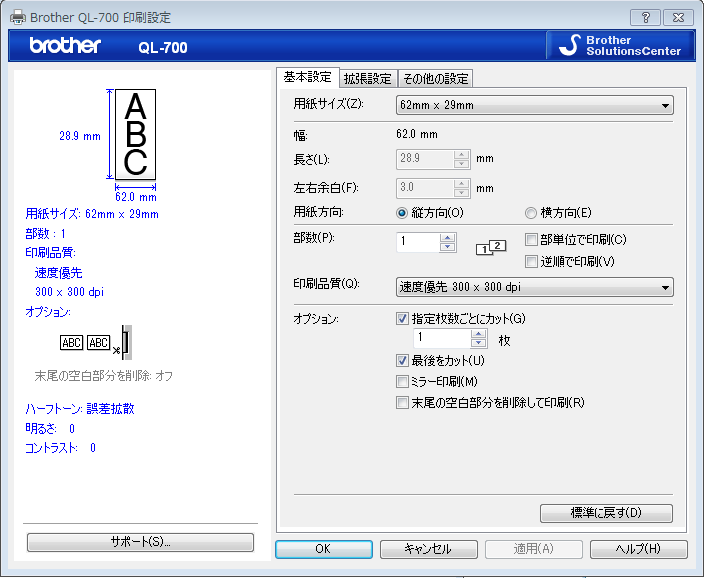Click the 長さ up spinner arrow
This screenshot has height=578, width=708.
[461, 154]
